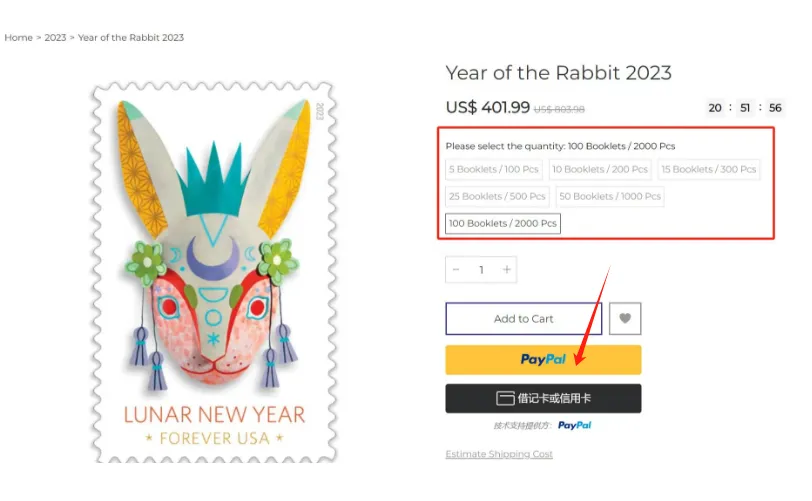Choose 50 Booklets / 1000 Pcs option
Image resolution: width=812 pixels, height=501 pixels.
610,196
